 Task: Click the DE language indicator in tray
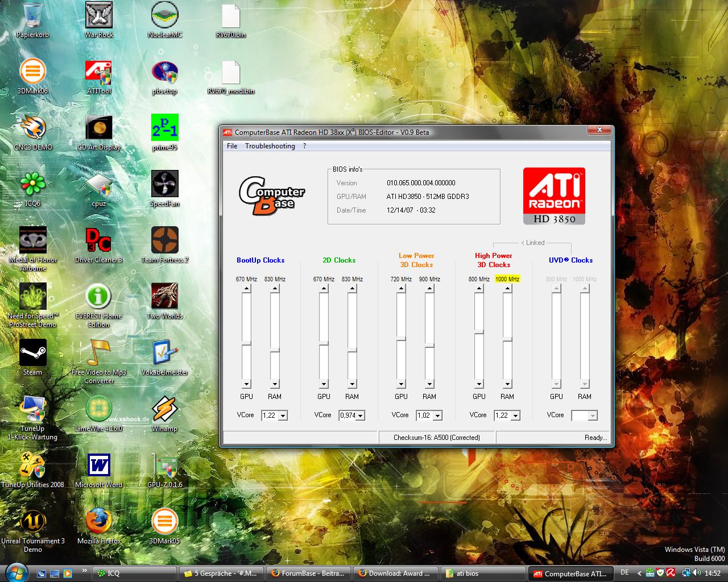(624, 573)
